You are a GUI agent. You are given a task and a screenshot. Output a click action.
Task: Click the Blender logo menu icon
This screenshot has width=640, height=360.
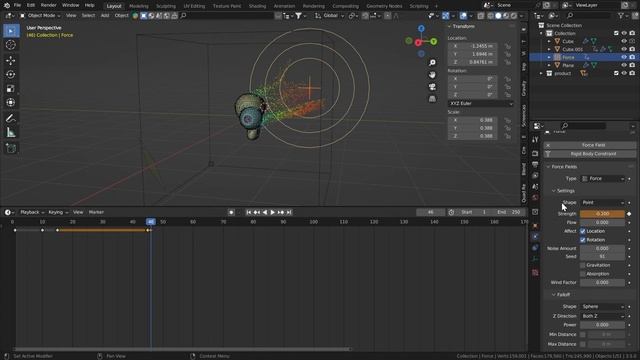[7, 5]
